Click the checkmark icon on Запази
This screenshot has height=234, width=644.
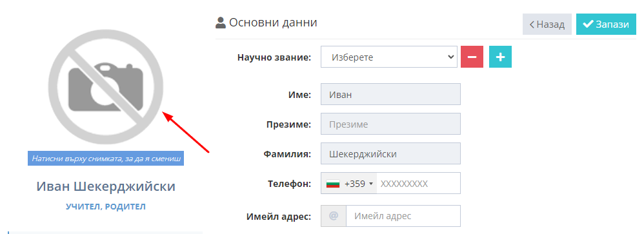click(x=588, y=24)
